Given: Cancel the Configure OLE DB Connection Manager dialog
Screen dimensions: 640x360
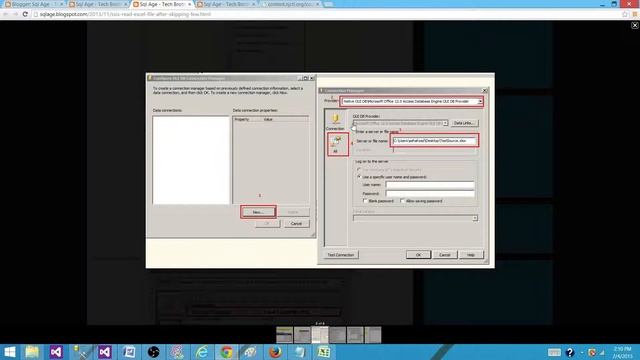Looking at the screenshot, I should [x=296, y=224].
